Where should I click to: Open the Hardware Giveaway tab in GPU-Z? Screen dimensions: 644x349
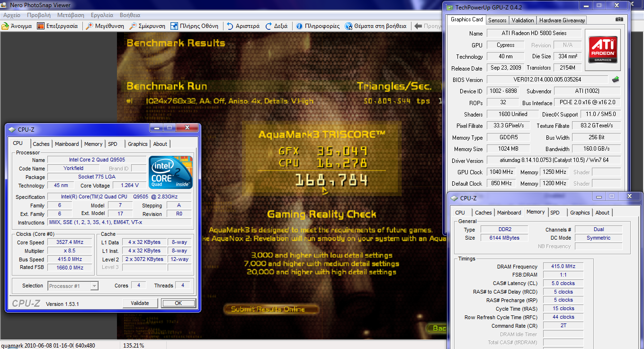tap(562, 20)
